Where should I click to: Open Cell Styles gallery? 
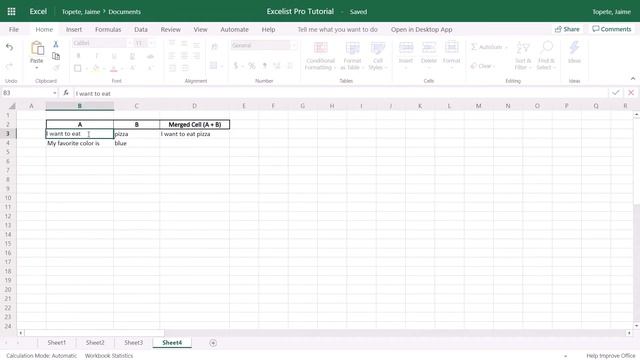point(378,55)
